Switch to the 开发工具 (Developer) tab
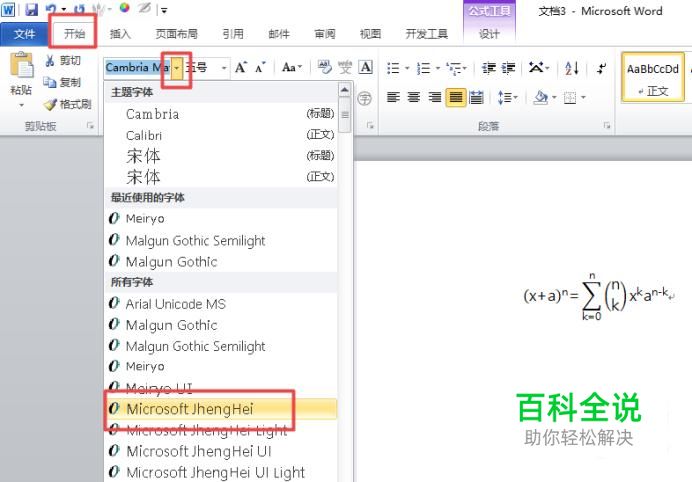The height and width of the screenshot is (482, 692). (426, 34)
